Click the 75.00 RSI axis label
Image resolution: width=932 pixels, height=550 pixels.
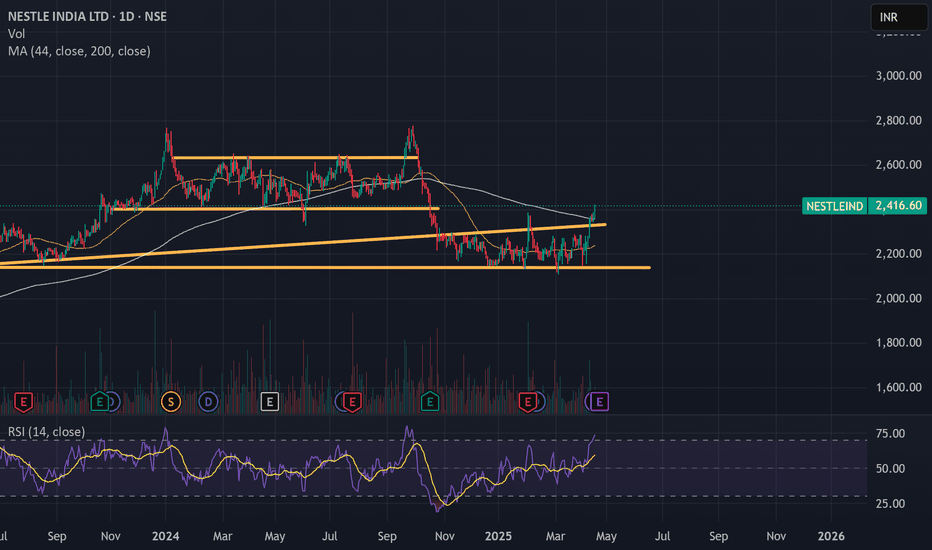[890, 433]
